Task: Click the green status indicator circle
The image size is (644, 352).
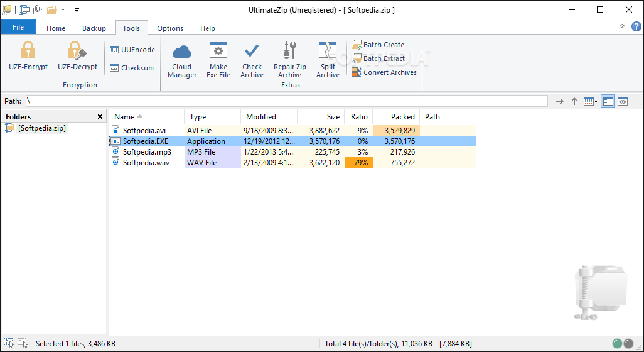Action: point(617,343)
